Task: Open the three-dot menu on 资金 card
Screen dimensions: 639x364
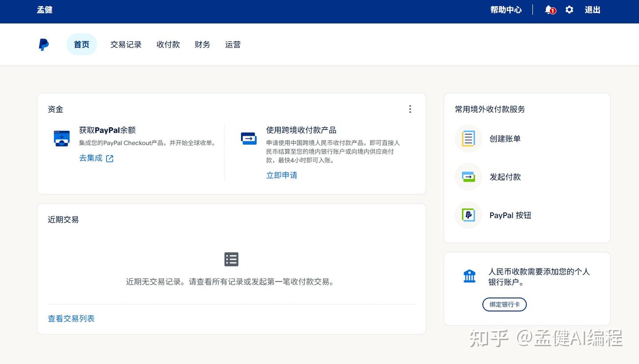Action: coord(410,109)
